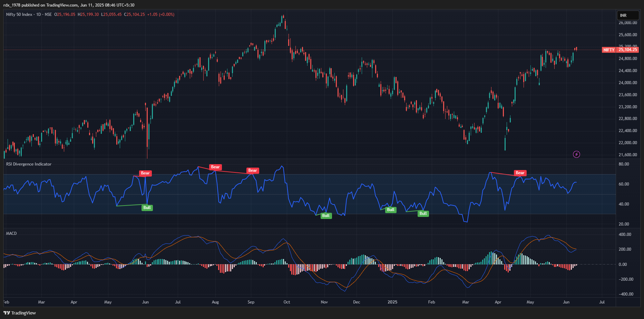Viewport: 644px width, 319px height.
Task: Click the Dec label on time axis
Action: pyautogui.click(x=357, y=302)
